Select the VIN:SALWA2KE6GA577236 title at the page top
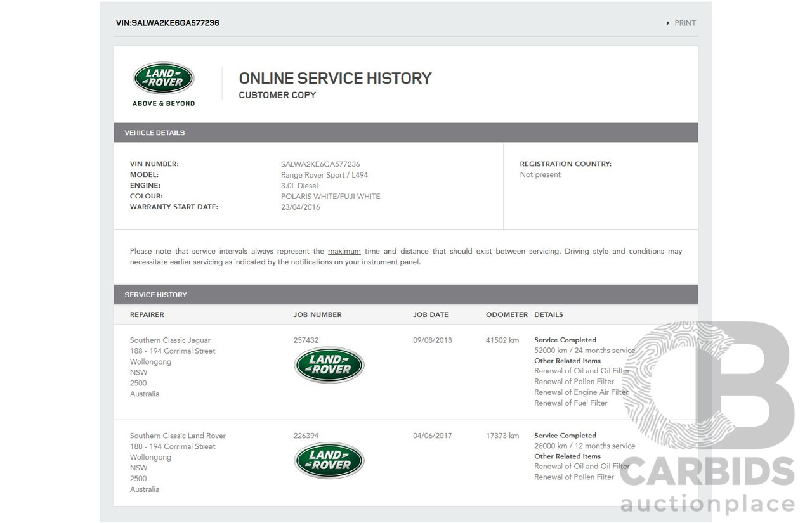 tap(167, 23)
